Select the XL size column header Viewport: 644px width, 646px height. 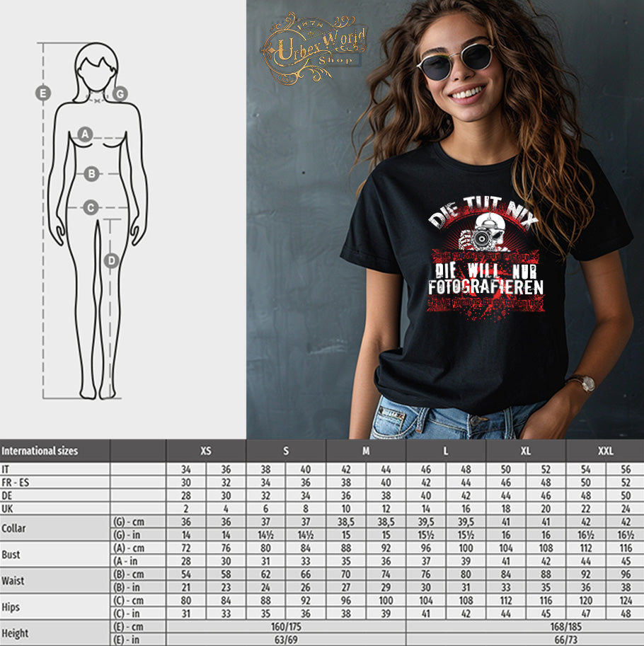526,451
